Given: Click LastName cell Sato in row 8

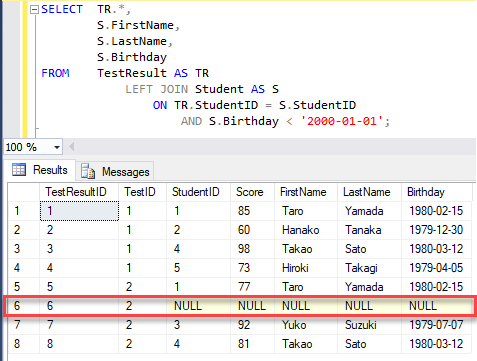Looking at the screenshot, I should (369, 344).
